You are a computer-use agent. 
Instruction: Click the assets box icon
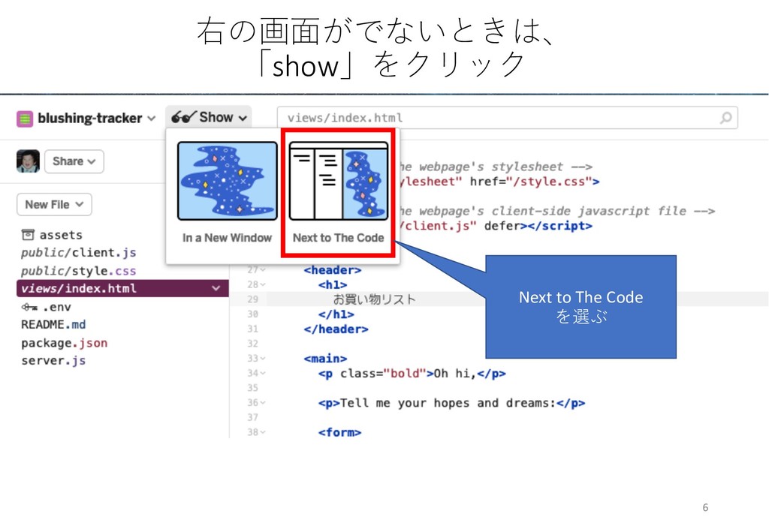(x=28, y=235)
